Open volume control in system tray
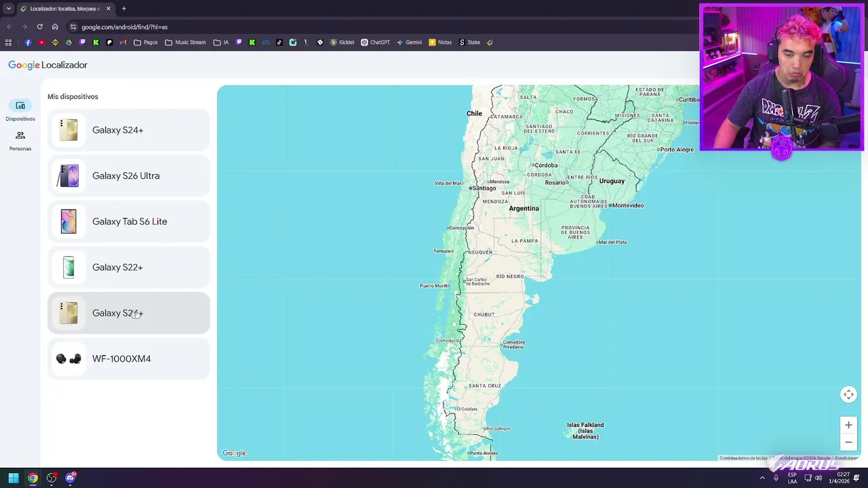The image size is (868, 488). click(818, 478)
